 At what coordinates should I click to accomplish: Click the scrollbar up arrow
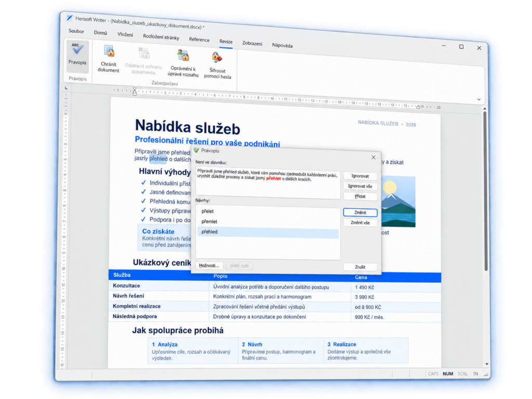tap(485, 109)
